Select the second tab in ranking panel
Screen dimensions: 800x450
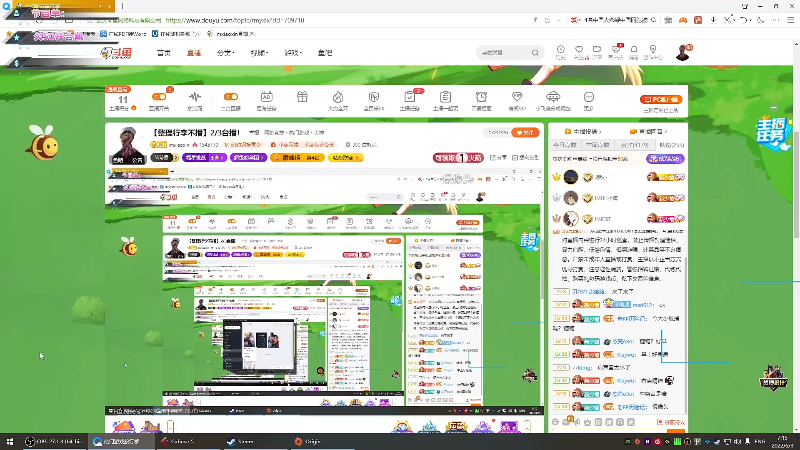[598, 145]
